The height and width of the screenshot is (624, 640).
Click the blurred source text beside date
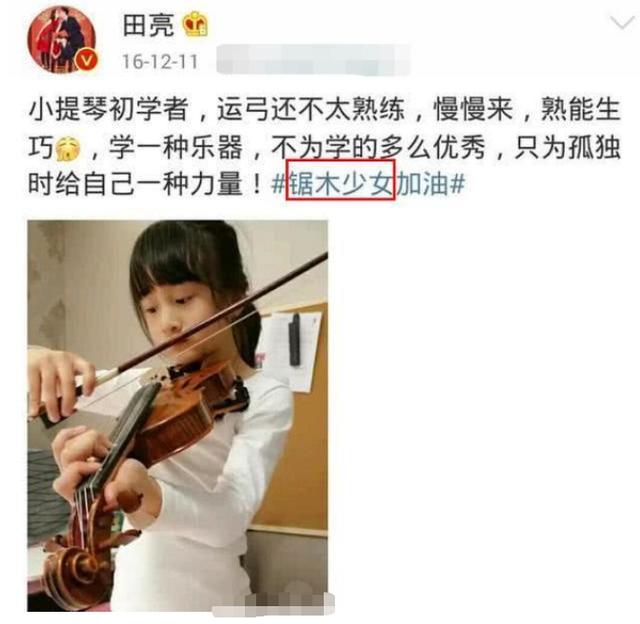[313, 60]
